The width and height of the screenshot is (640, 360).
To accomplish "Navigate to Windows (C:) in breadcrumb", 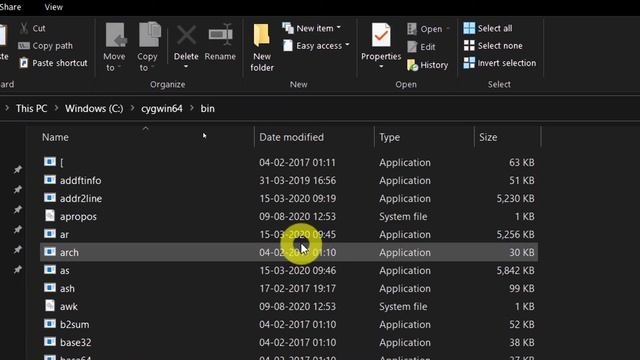I will [94, 109].
